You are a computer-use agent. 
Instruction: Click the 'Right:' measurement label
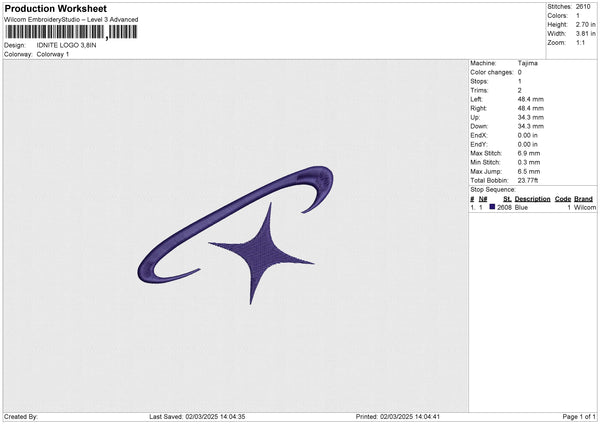tap(478, 108)
